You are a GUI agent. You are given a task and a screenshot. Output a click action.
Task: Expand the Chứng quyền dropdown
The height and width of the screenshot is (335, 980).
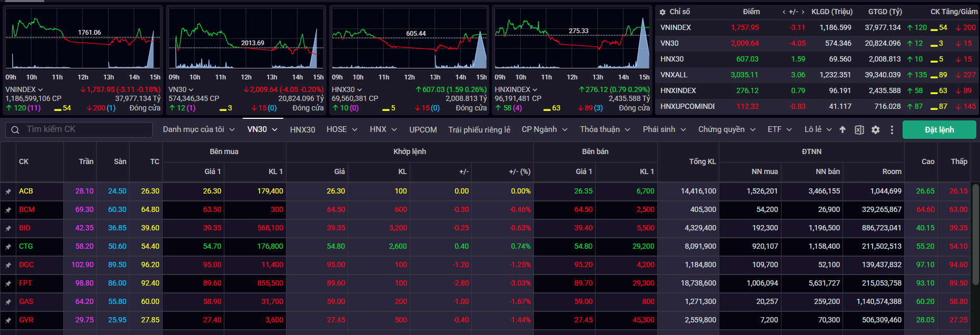(x=726, y=129)
